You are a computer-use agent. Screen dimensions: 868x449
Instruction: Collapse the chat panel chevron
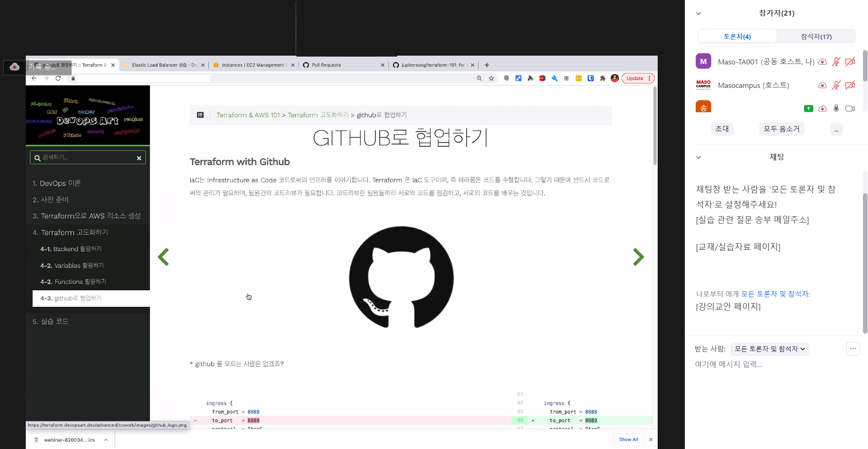pyautogui.click(x=699, y=157)
